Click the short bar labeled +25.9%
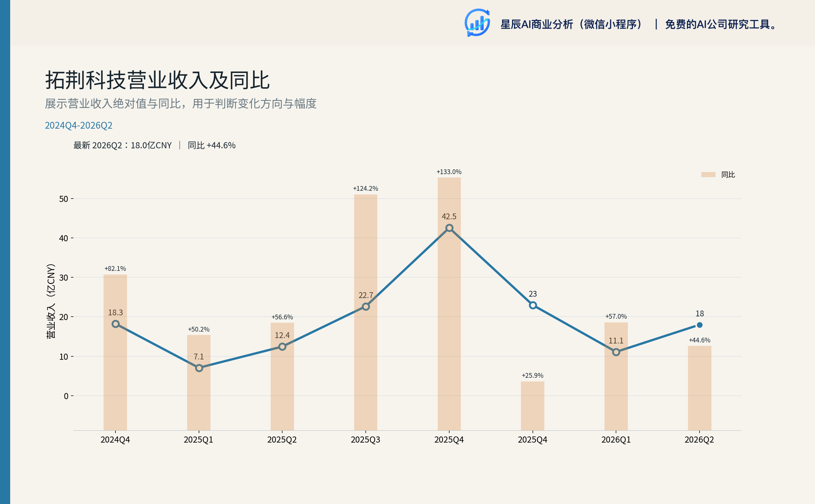This screenshot has width=815, height=504. 533,406
